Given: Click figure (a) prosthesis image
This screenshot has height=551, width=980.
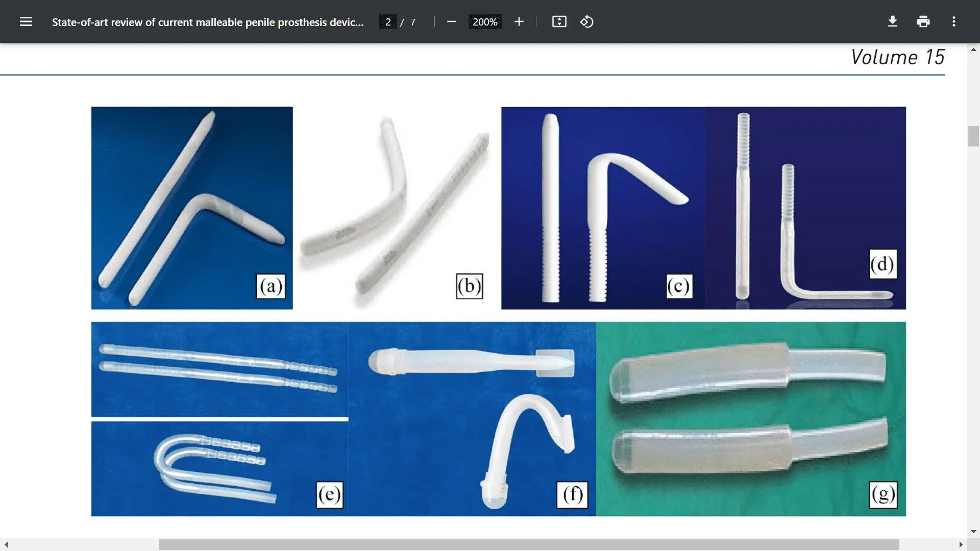Looking at the screenshot, I should coord(191,207).
